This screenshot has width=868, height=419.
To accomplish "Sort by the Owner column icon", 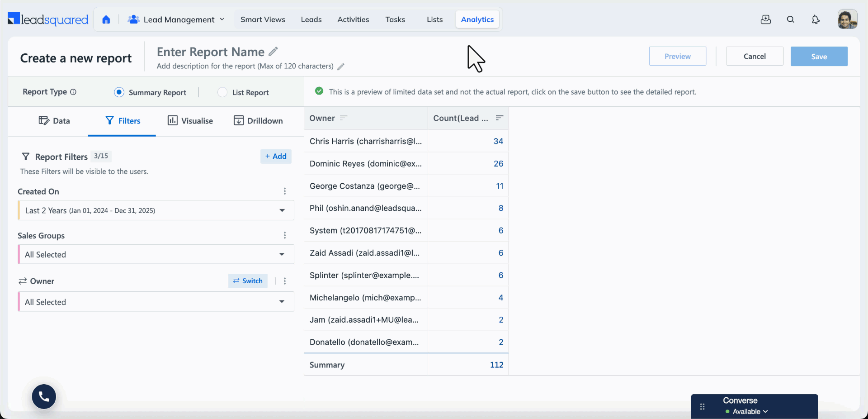I will click(344, 118).
